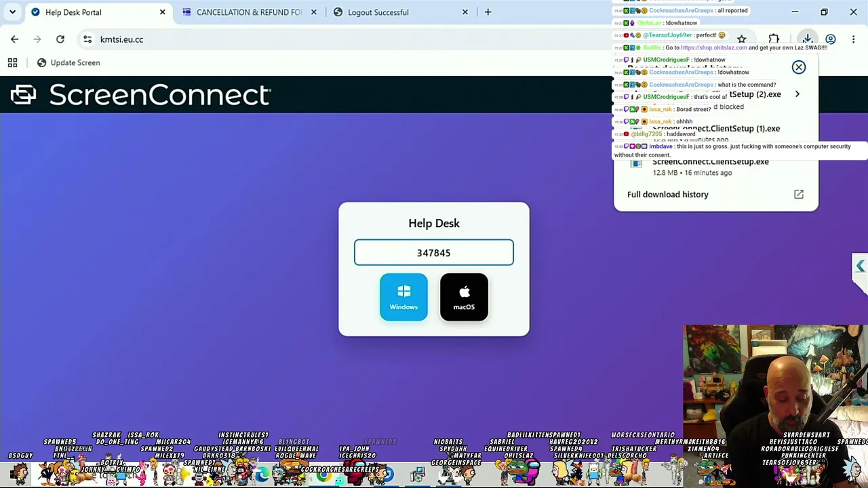
Task: Open the Update Screen bookmark
Action: pyautogui.click(x=68, y=62)
